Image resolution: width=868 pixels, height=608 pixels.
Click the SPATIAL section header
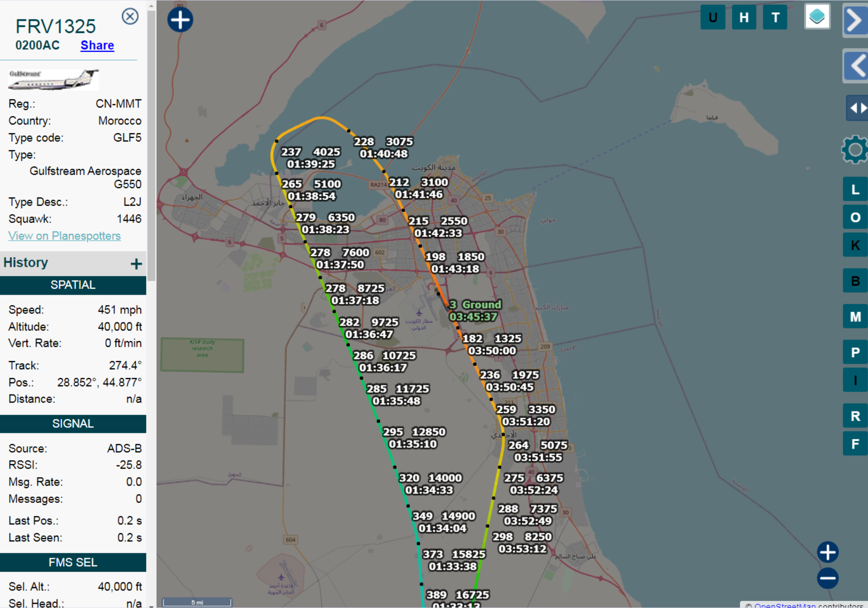73,285
